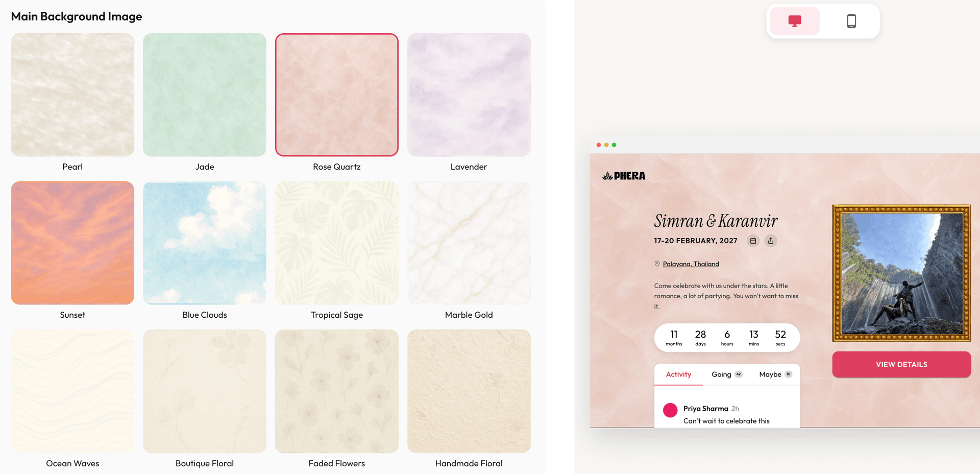
Task: Choose the Lavender background option
Action: point(469,94)
